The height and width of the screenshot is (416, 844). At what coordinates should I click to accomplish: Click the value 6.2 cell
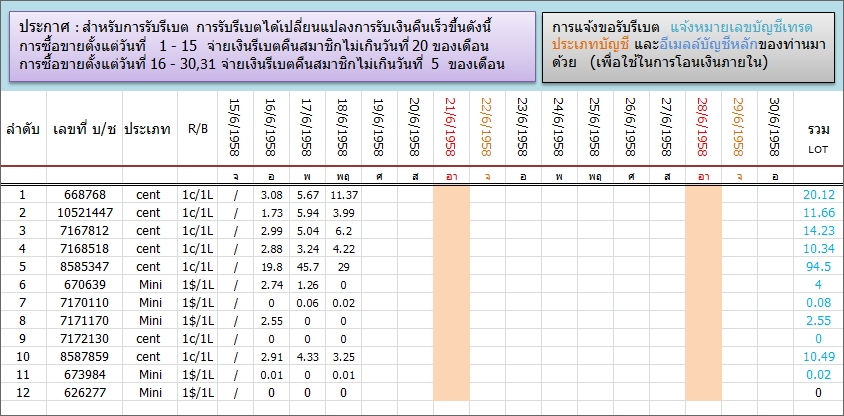[343, 231]
